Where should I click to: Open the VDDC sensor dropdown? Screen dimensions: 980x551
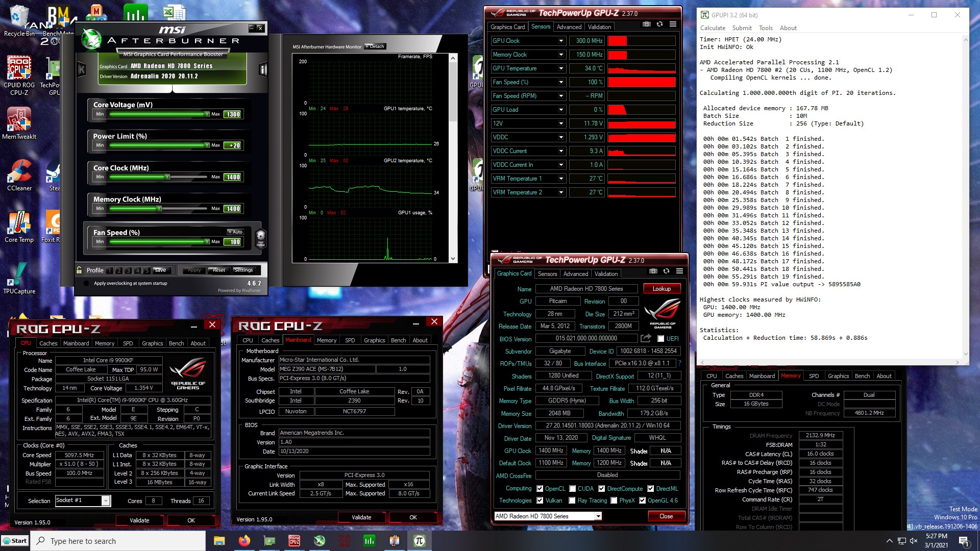561,137
